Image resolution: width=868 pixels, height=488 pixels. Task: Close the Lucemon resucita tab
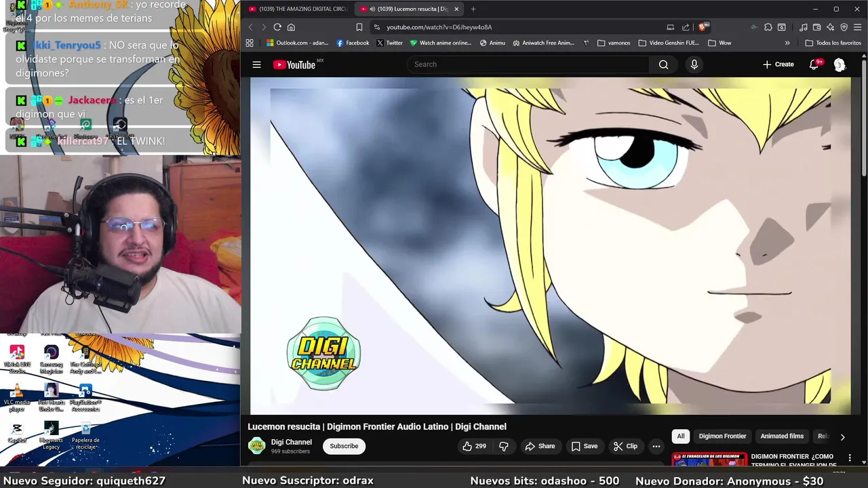tap(456, 9)
